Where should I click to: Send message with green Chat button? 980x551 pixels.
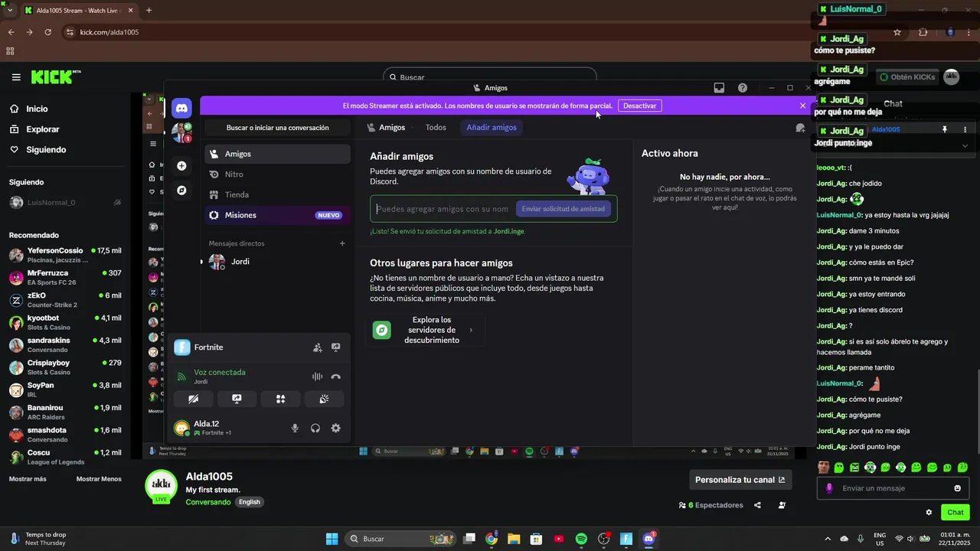(x=955, y=512)
